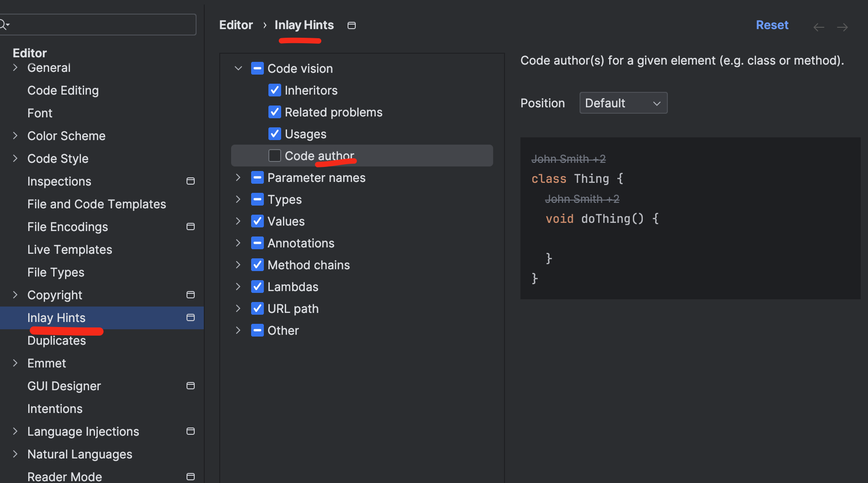Click the forward navigation arrow

[x=842, y=27]
